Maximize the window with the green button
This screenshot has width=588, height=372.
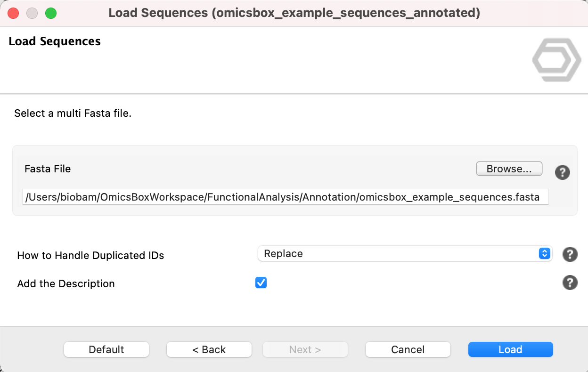coord(50,13)
